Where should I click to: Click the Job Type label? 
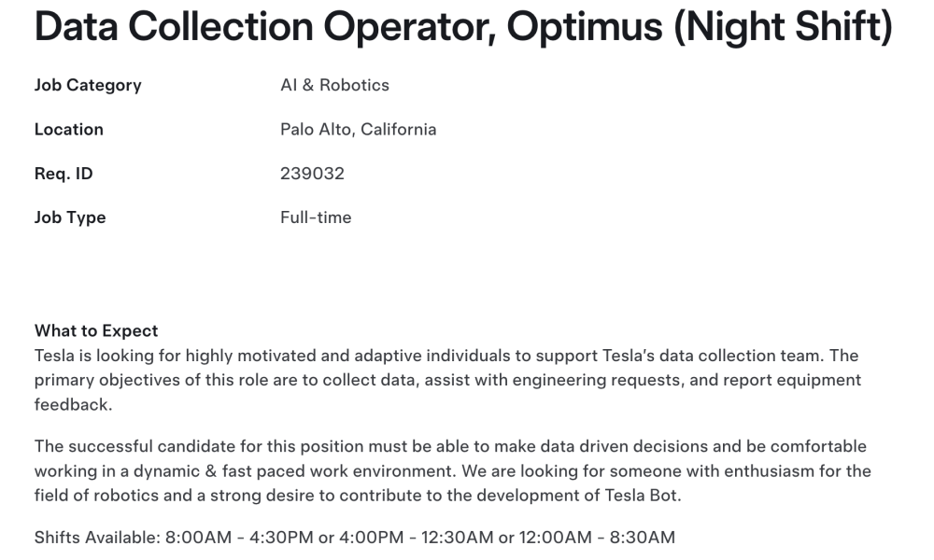(70, 217)
